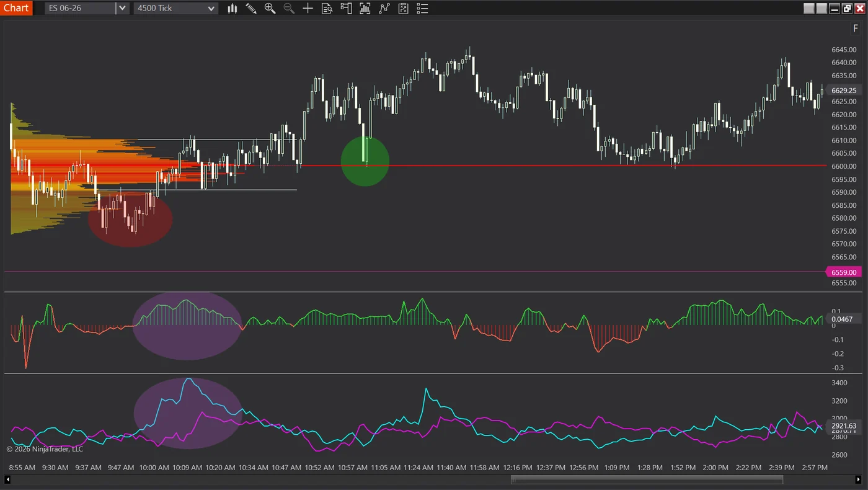The image size is (868, 490).
Task: Click the 11:24 AM time label
Action: pos(418,468)
